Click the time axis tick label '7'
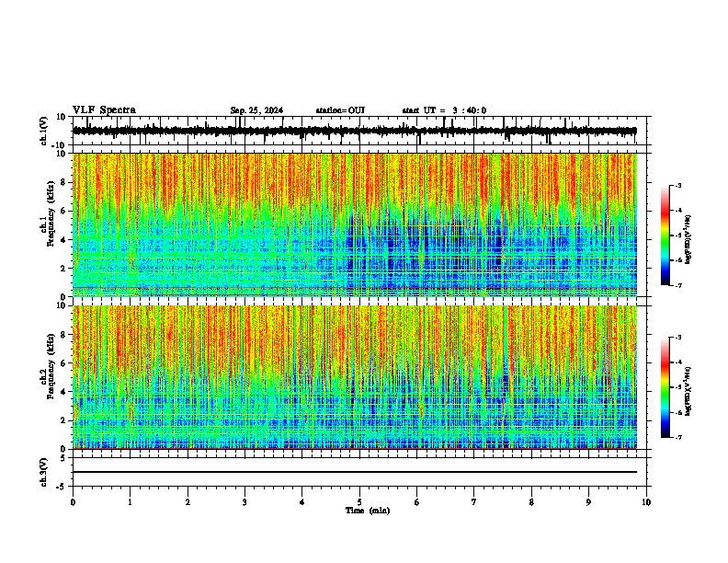 click(474, 502)
